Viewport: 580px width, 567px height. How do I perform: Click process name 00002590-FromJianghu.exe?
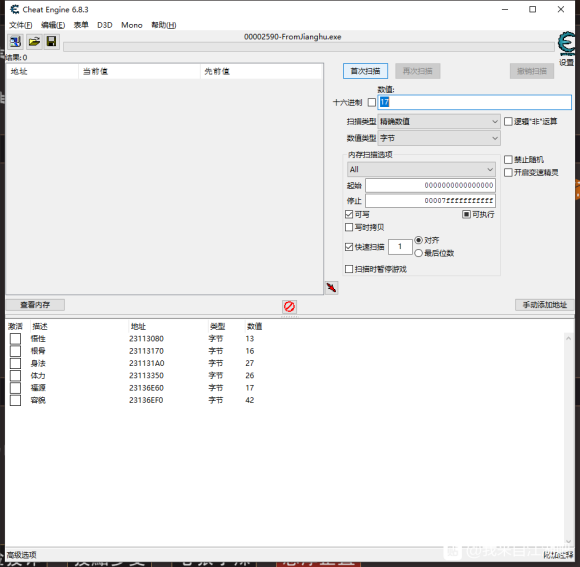[x=293, y=37]
